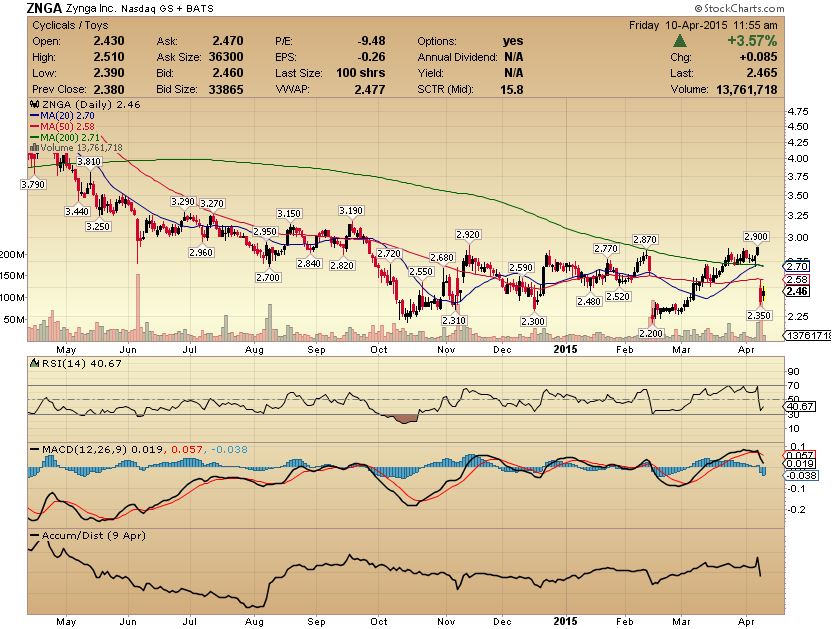Screen dimensions: 834x629
Task: Click the RSI(14) 40.67 panel title
Action: [x=81, y=364]
